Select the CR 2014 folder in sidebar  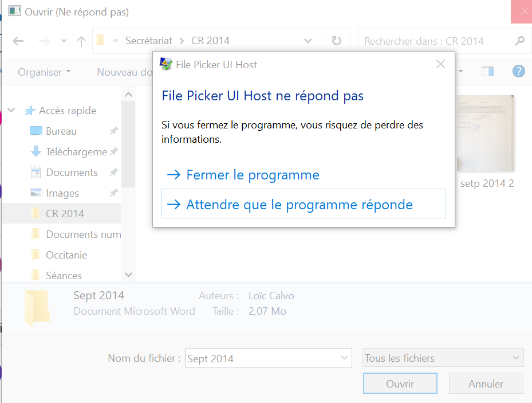tap(61, 214)
